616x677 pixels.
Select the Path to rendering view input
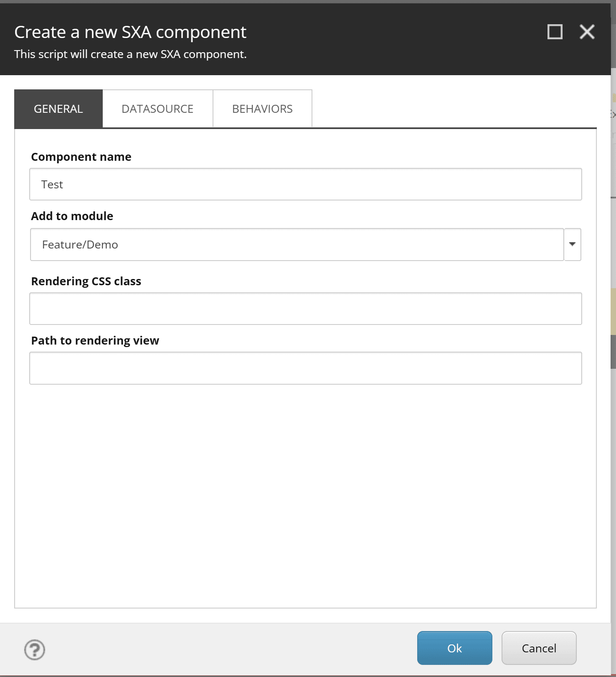pos(305,368)
